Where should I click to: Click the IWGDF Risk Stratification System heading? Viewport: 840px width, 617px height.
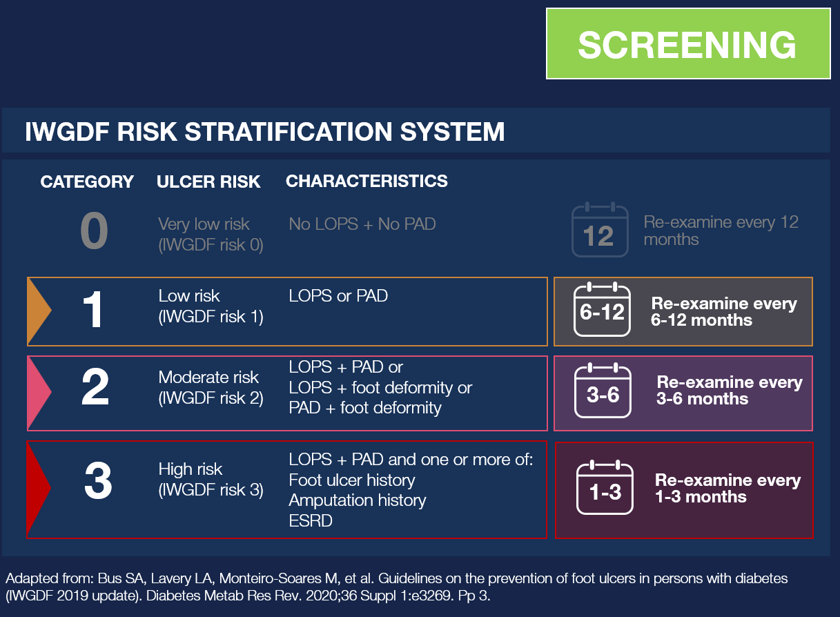pos(265,131)
